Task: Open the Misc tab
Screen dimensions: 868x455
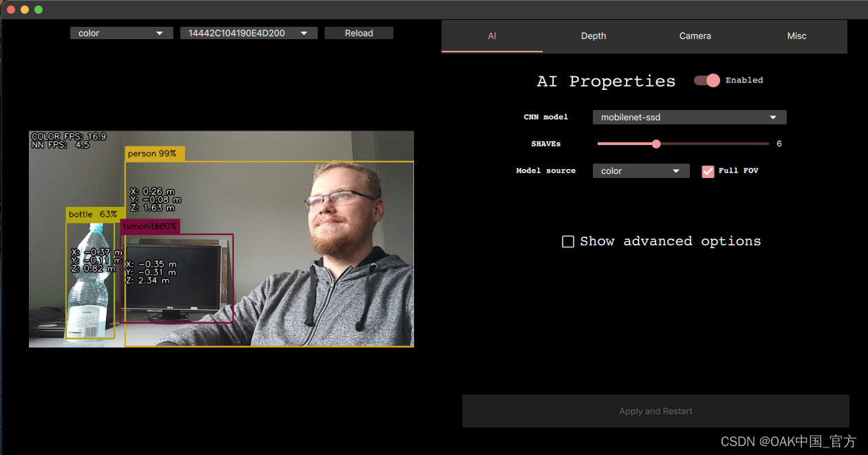Action: (796, 36)
